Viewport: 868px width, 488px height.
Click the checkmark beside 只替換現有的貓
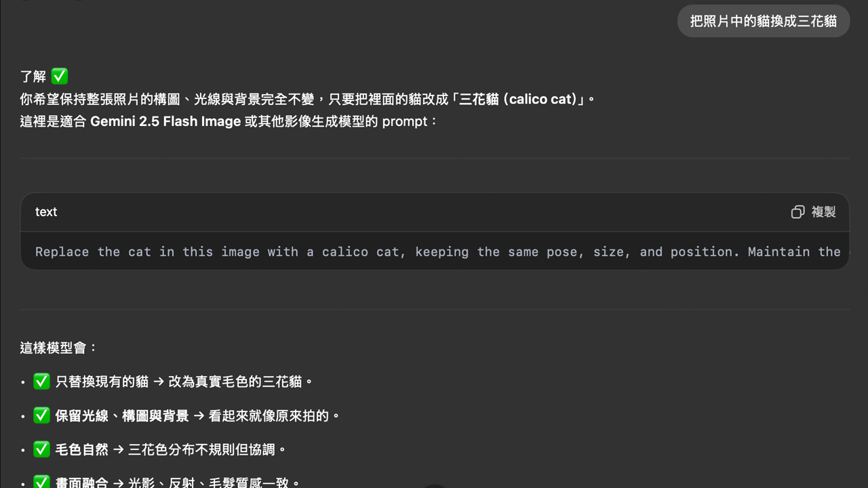click(x=41, y=382)
